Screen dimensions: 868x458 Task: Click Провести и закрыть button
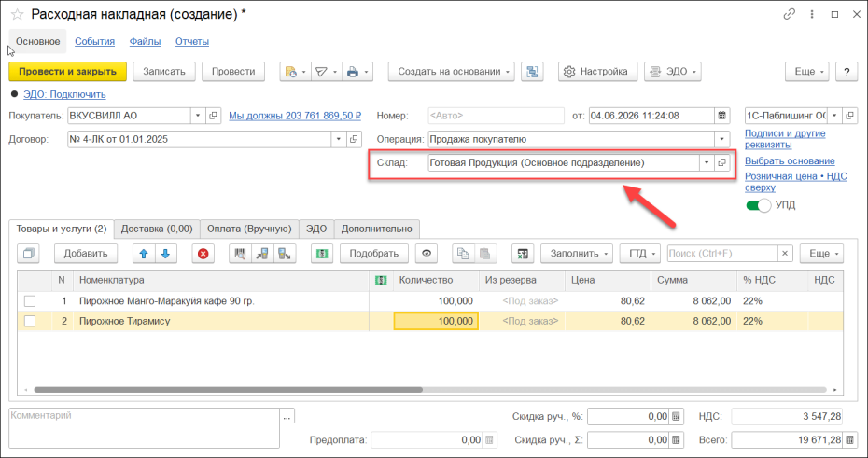(x=67, y=71)
